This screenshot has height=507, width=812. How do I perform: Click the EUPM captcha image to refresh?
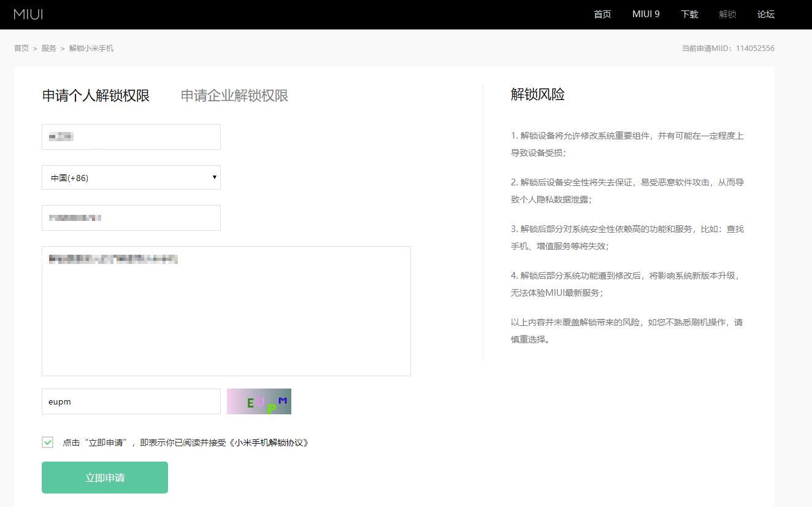258,401
